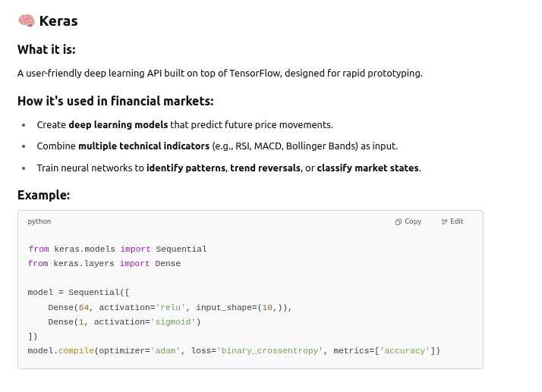Click the bold "trend reversals" text
542x392 pixels.
click(265, 168)
